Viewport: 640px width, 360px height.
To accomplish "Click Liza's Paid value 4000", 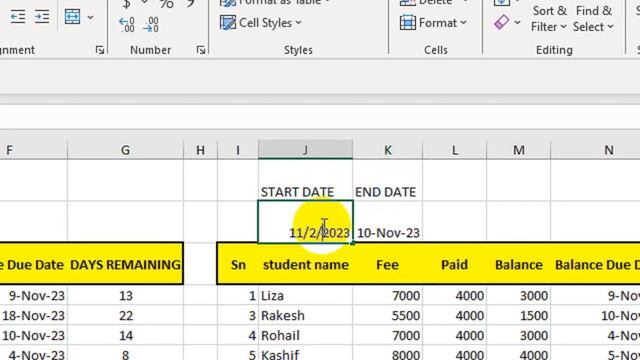I will (454, 295).
